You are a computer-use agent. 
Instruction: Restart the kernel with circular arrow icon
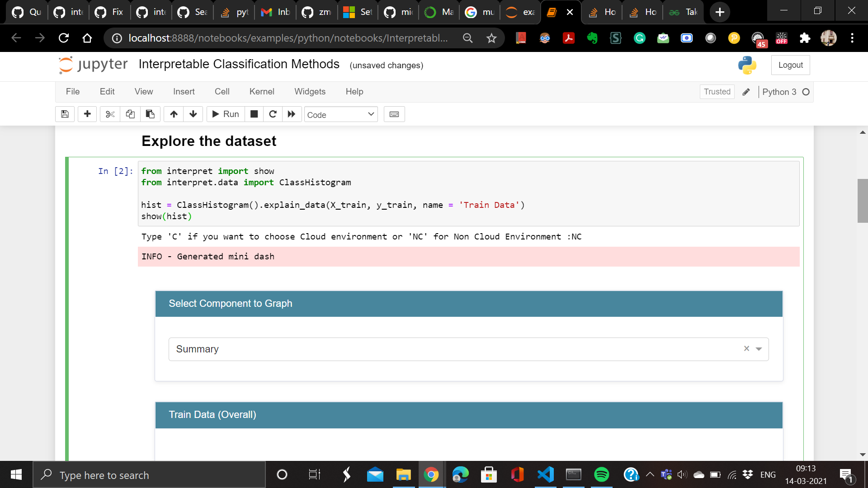[273, 114]
